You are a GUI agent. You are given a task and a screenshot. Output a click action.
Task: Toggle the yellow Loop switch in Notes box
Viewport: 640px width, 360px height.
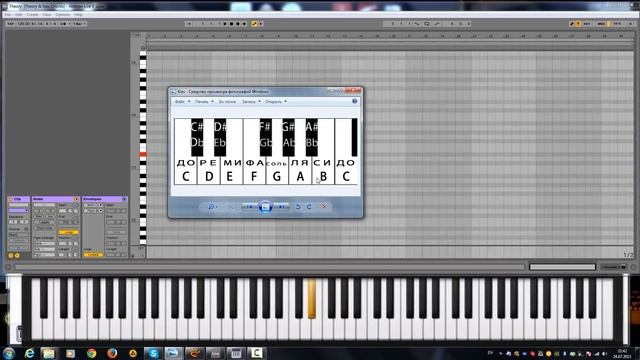click(x=69, y=232)
